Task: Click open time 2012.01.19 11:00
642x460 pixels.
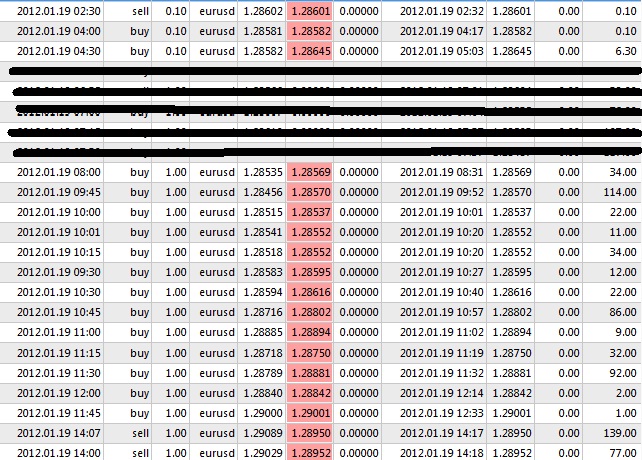Action: pos(59,332)
